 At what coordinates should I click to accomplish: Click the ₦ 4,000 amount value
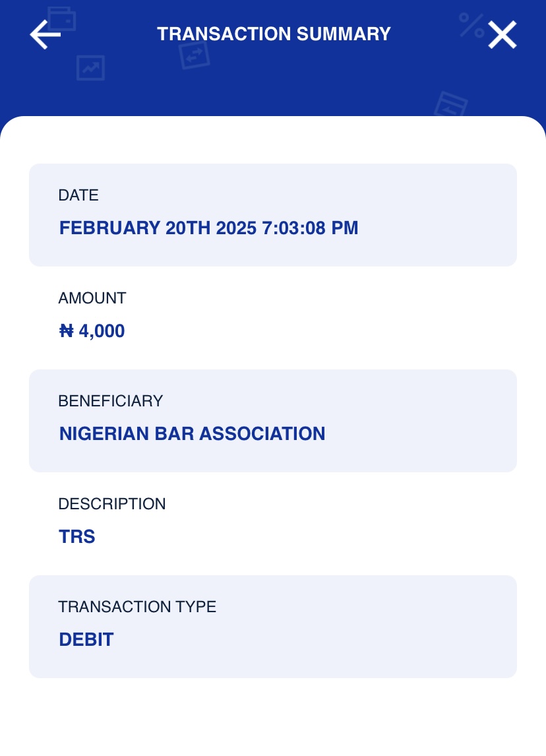point(92,331)
